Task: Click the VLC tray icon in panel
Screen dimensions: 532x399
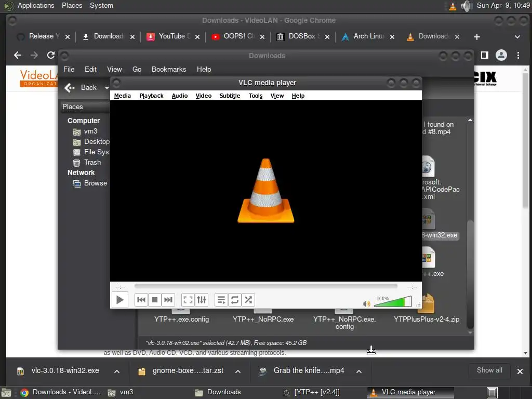Action: pos(453,6)
